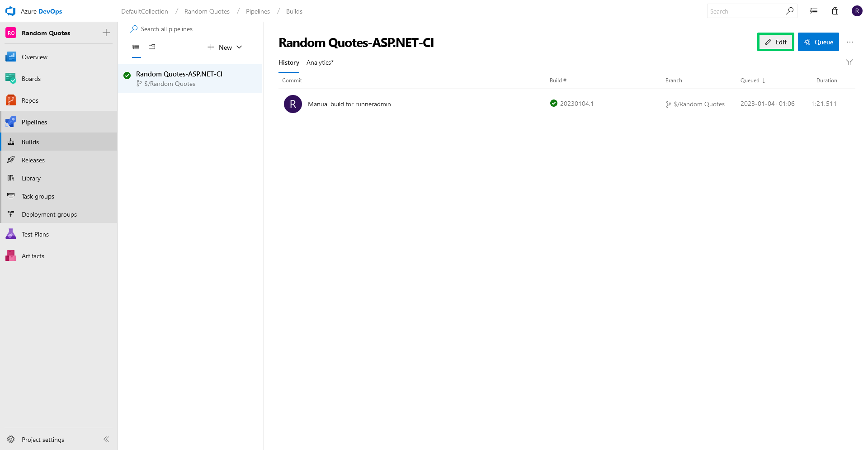The width and height of the screenshot is (868, 450).
Task: Click the Build # column header
Action: (x=558, y=81)
